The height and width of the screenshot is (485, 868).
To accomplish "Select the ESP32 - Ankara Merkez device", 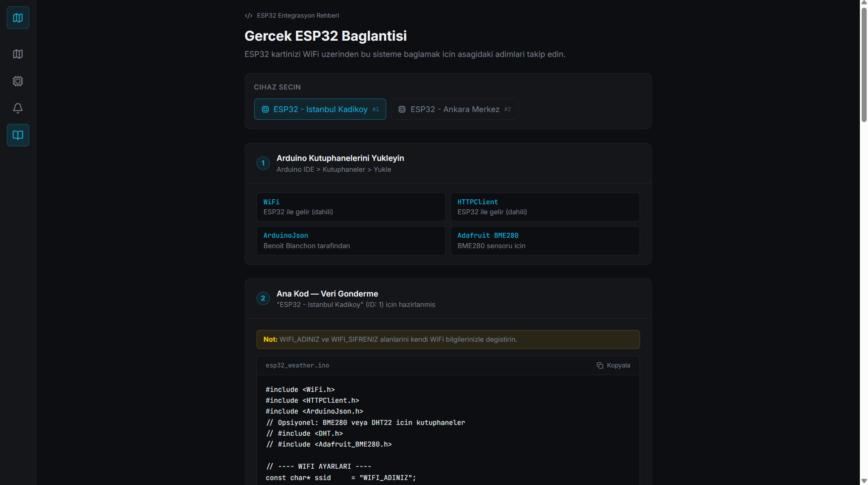I will (x=454, y=109).
